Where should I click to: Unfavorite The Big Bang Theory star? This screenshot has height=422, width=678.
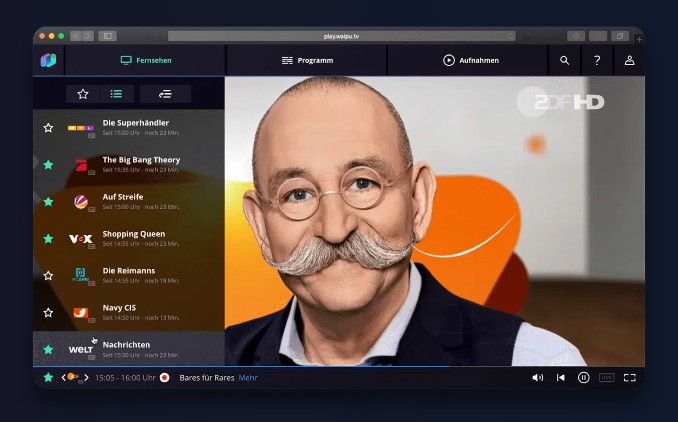click(x=48, y=165)
